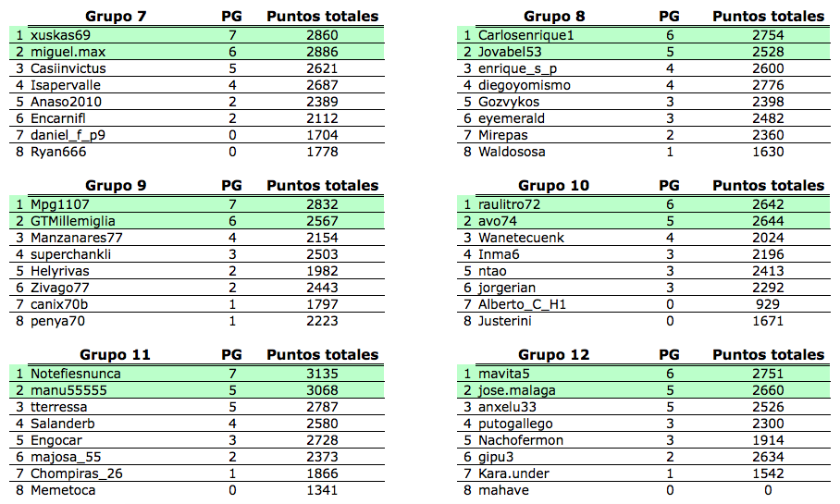Select the Notefiesnunca player entry

tap(76, 374)
